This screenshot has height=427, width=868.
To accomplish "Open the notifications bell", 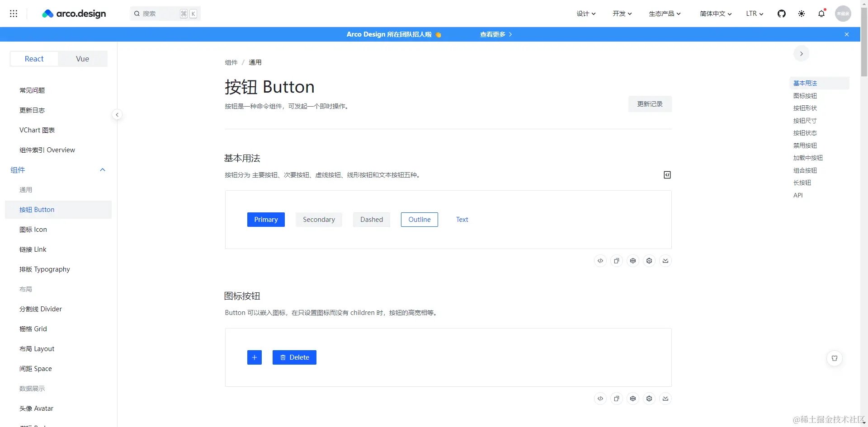I will tap(821, 14).
